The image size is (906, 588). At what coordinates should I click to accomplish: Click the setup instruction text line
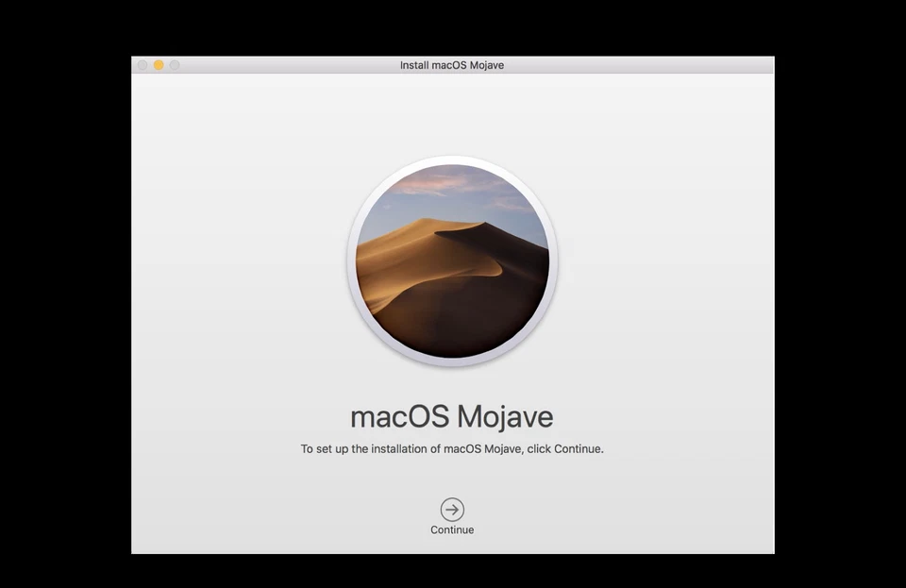click(452, 449)
